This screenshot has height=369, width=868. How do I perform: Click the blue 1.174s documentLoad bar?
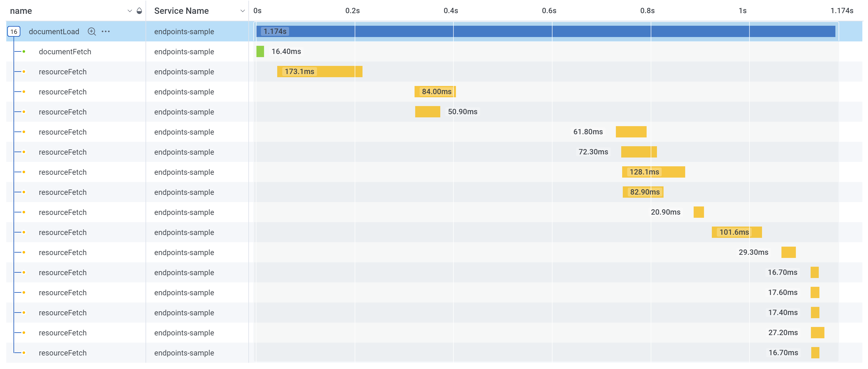546,31
